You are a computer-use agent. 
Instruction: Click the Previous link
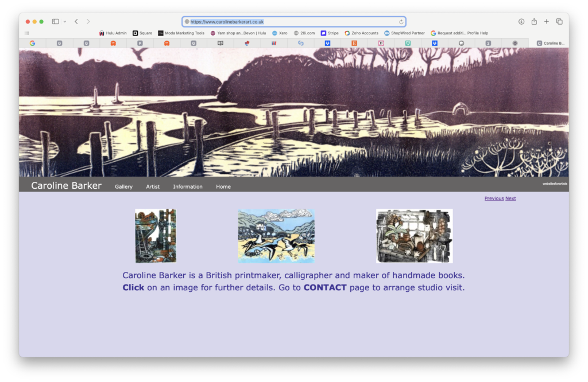494,198
